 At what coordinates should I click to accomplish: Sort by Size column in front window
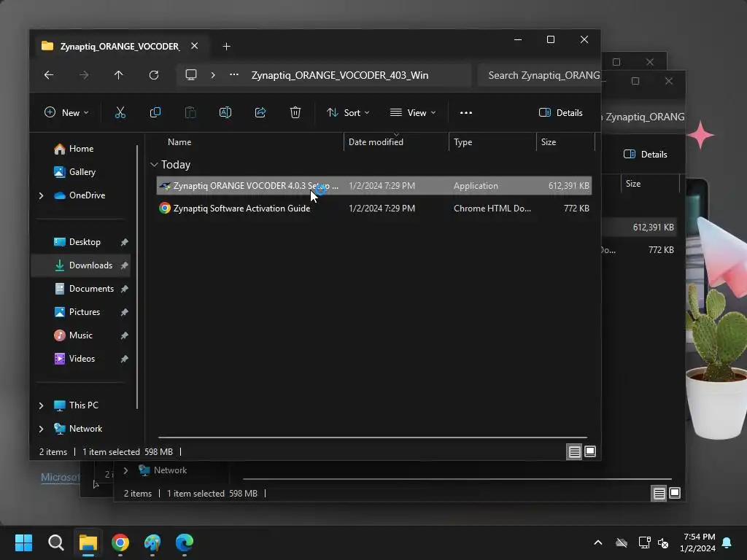(549, 142)
